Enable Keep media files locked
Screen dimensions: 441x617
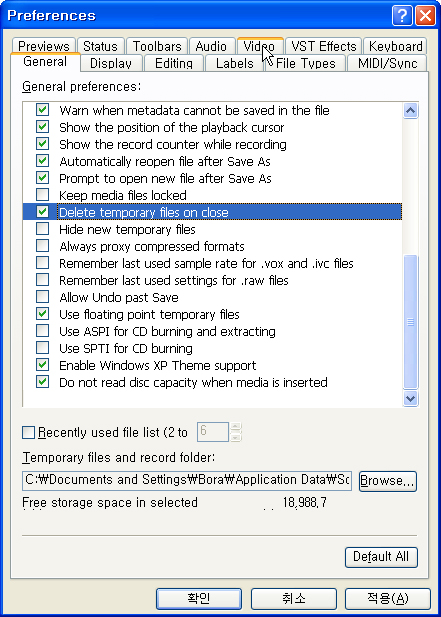point(42,195)
